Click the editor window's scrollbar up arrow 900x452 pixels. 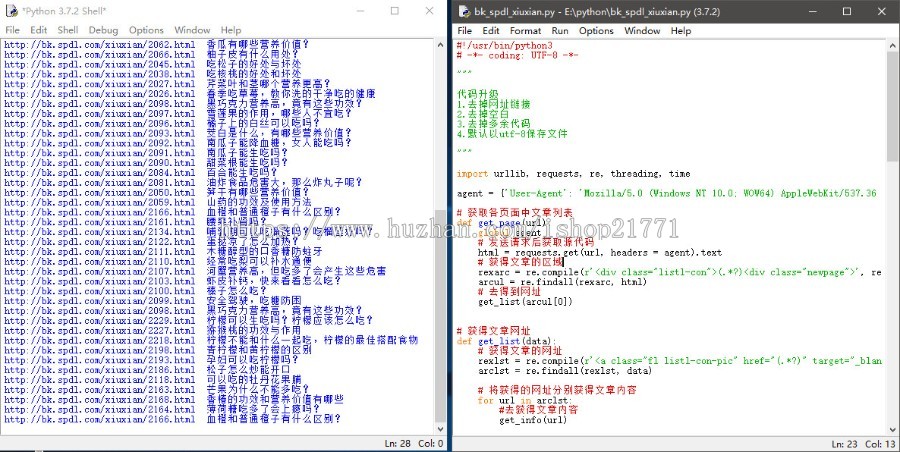click(x=894, y=45)
